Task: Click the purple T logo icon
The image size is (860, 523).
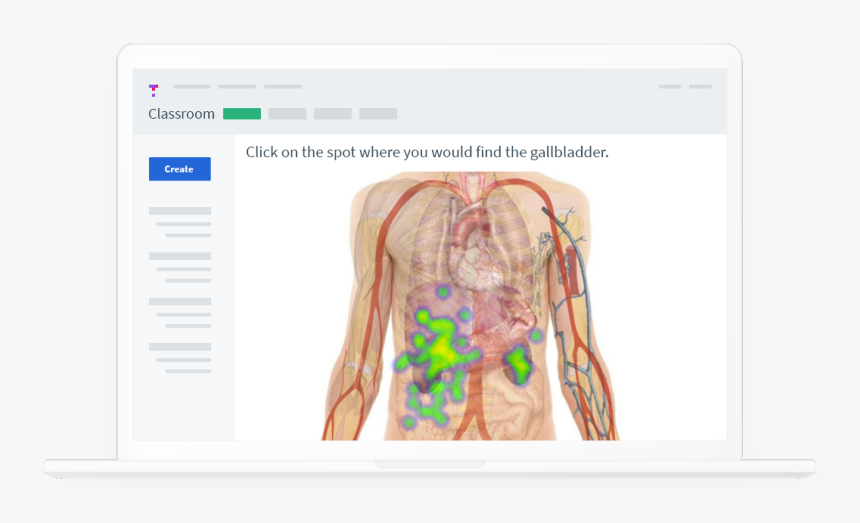Action: coord(153,90)
